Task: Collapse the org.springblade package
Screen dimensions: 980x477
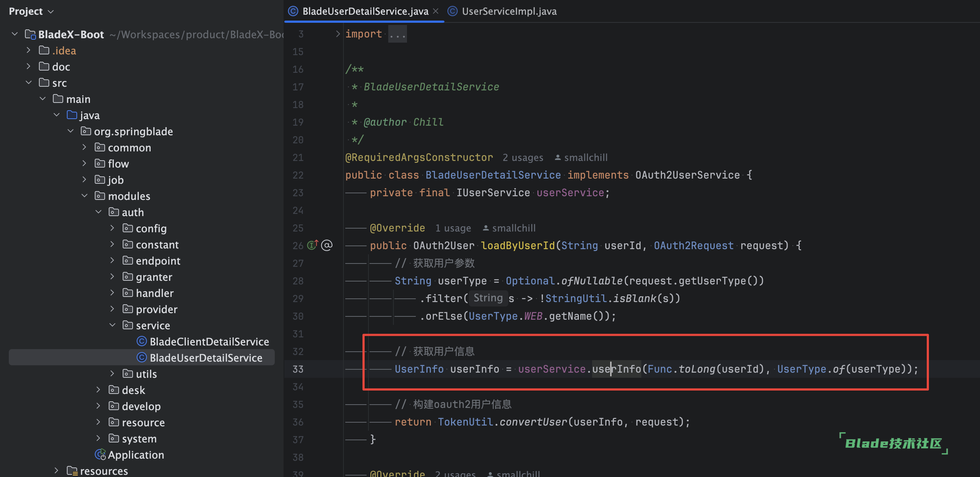Action: tap(71, 131)
